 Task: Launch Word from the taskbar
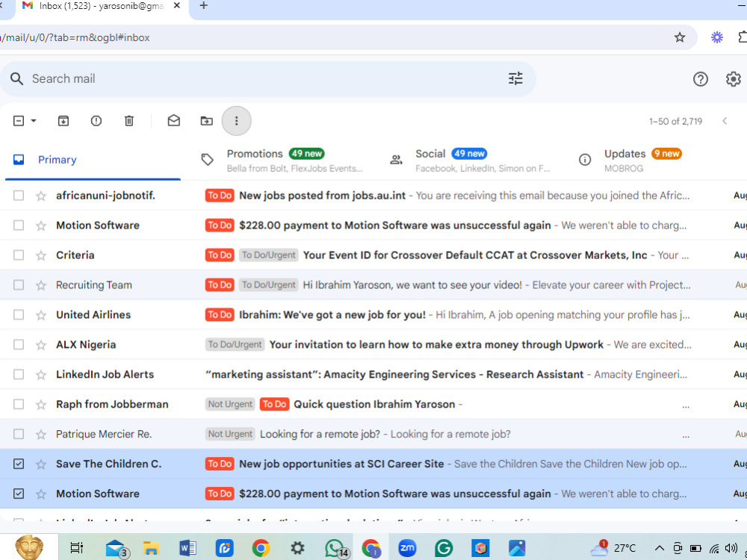click(x=187, y=549)
